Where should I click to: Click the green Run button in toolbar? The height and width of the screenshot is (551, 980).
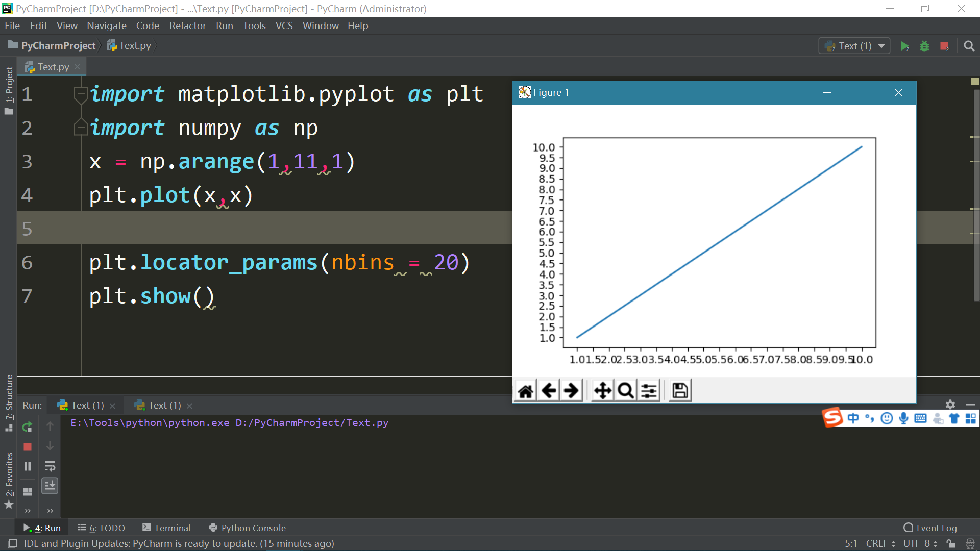(904, 46)
